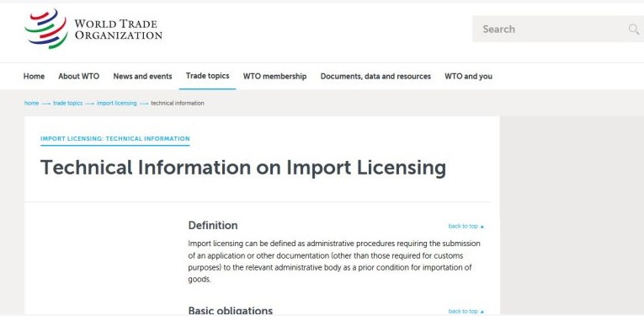Click the Definition section heading
This screenshot has height=316, width=644.
point(213,226)
